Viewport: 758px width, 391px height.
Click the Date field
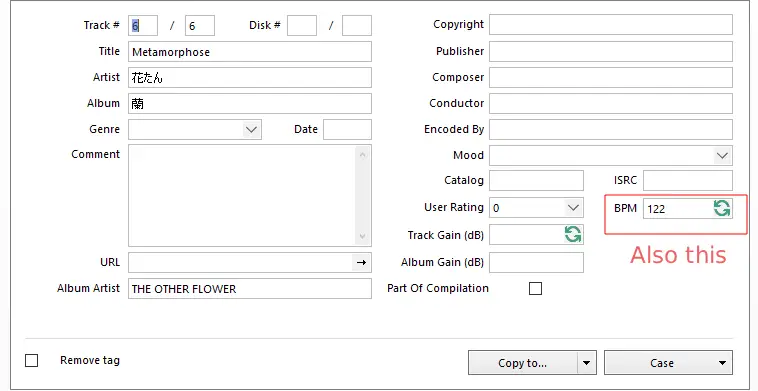click(x=347, y=130)
